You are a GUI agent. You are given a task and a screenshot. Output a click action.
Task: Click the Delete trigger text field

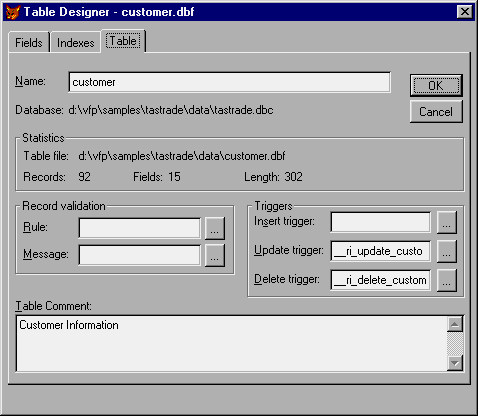(x=380, y=280)
